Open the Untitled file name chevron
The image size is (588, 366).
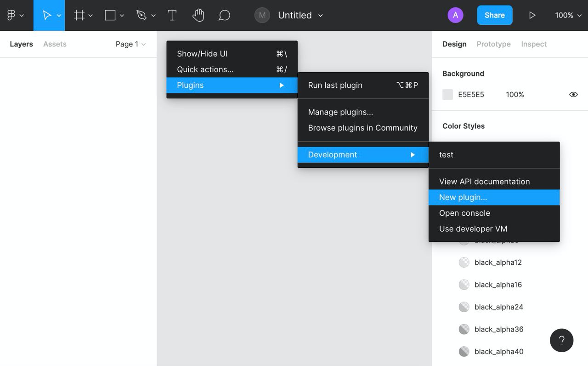pyautogui.click(x=321, y=15)
